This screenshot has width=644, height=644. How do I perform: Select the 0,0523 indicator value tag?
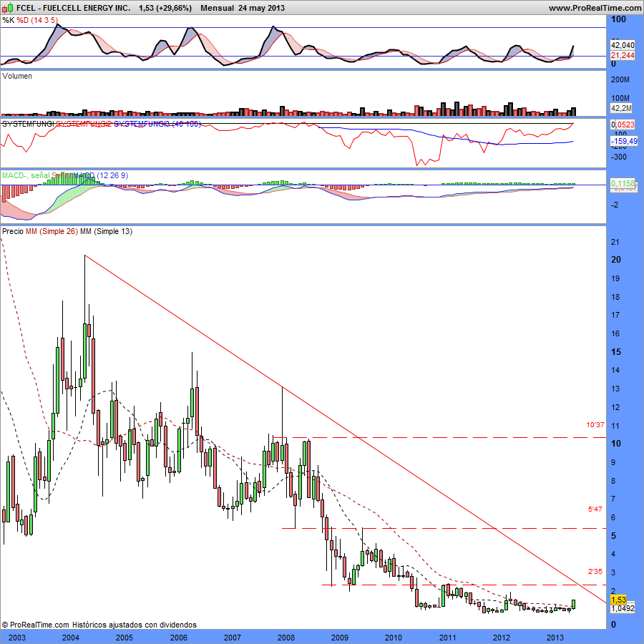[x=623, y=125]
